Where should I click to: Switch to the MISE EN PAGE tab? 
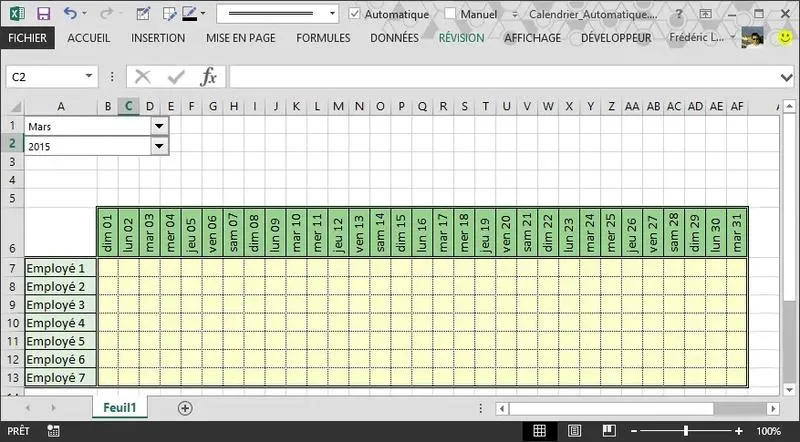tap(241, 38)
